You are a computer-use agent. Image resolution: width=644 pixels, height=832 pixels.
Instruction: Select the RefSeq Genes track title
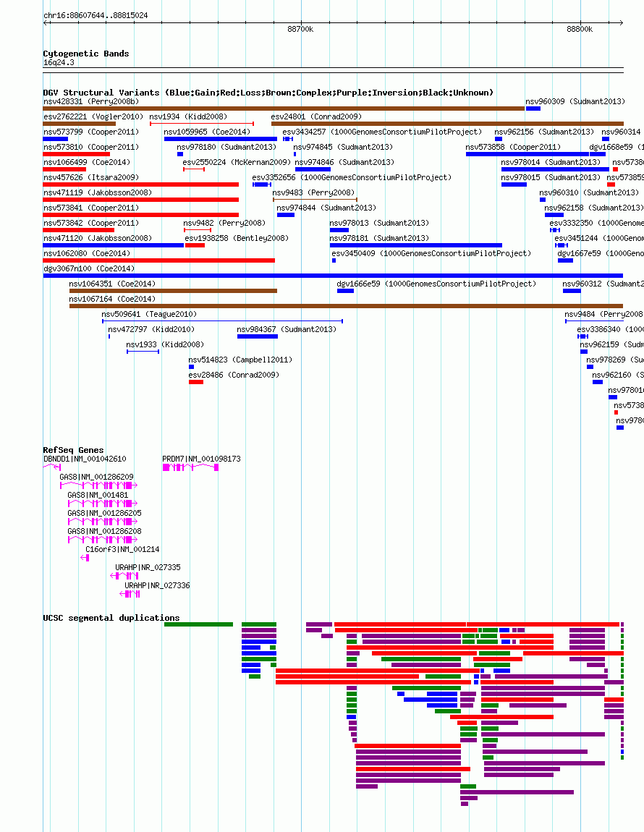coord(73,450)
